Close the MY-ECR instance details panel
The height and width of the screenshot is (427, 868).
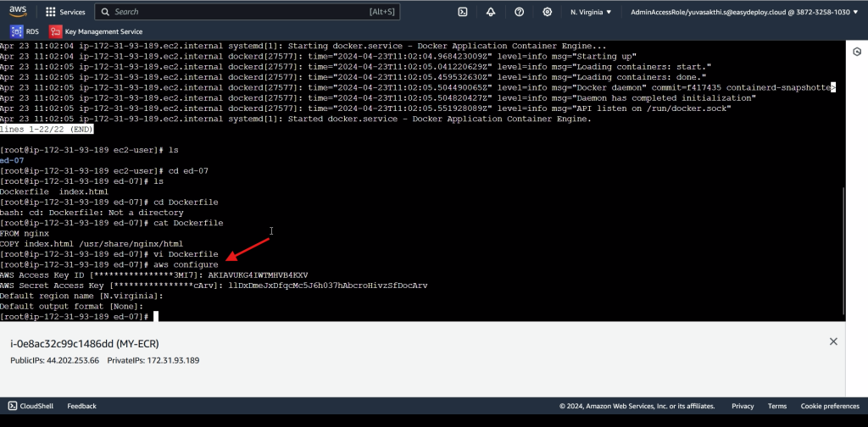(833, 341)
